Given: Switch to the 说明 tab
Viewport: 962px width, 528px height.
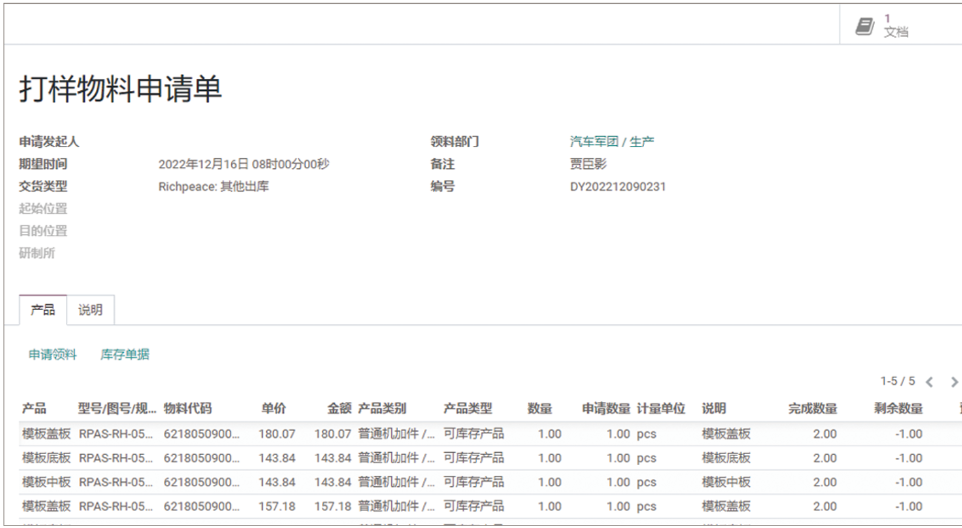Looking at the screenshot, I should [90, 310].
